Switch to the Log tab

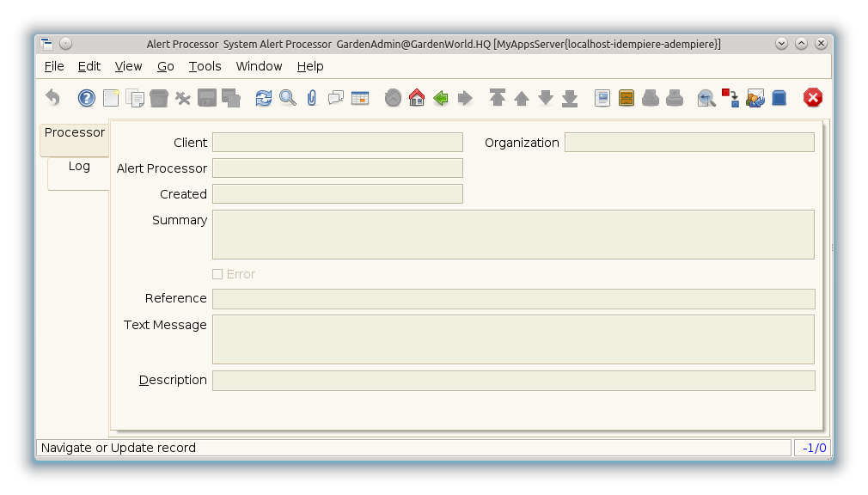click(79, 167)
